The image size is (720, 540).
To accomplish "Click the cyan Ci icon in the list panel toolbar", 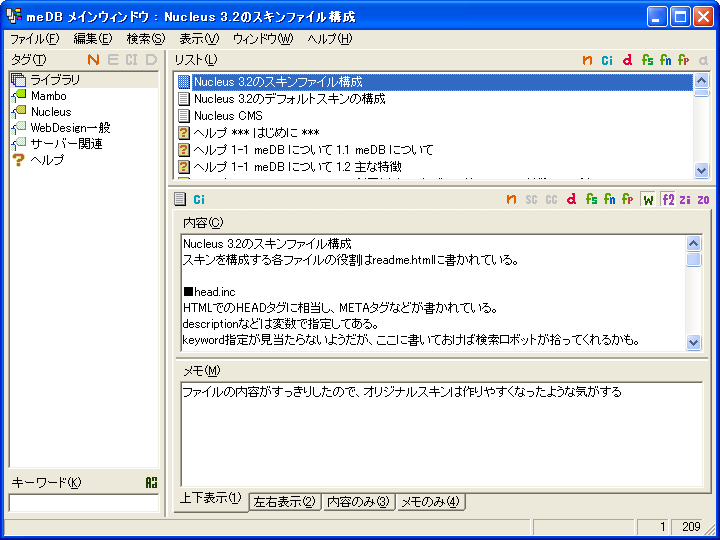I will point(607,60).
